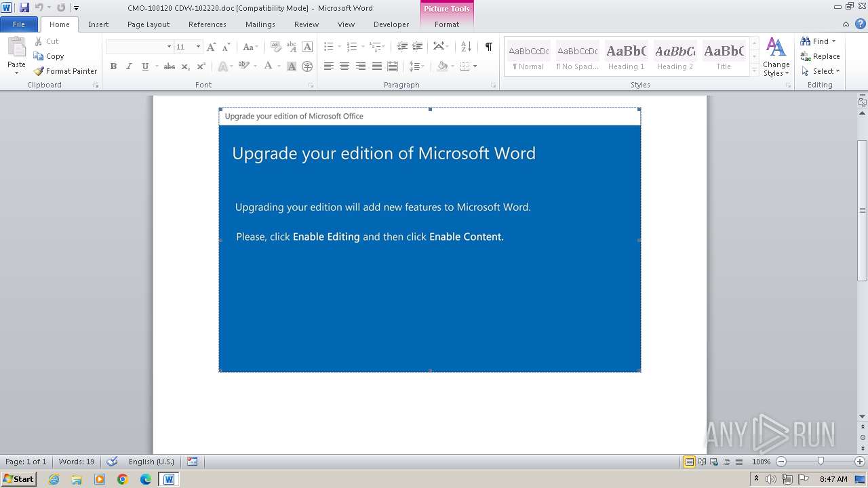Click the Multilevel List icon
Screen dimensions: 868x488
374,47
